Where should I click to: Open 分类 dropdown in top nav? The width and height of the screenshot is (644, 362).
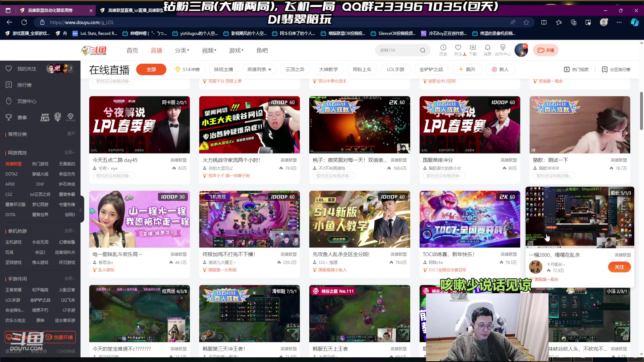point(182,50)
